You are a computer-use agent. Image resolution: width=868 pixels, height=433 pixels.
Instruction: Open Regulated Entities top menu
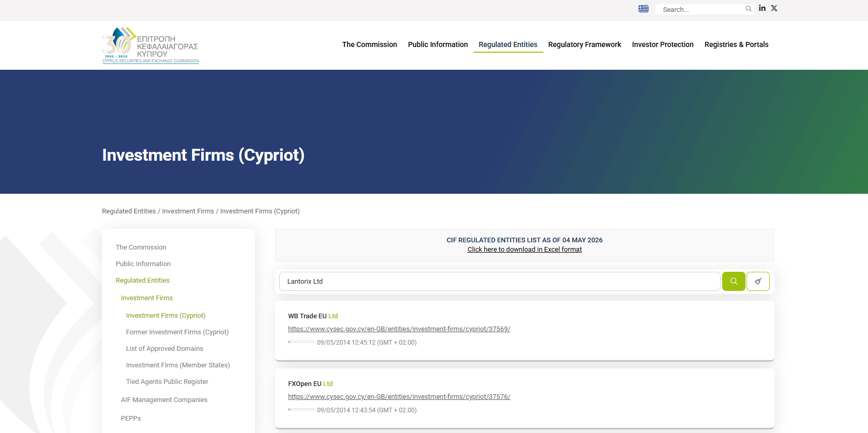508,44
